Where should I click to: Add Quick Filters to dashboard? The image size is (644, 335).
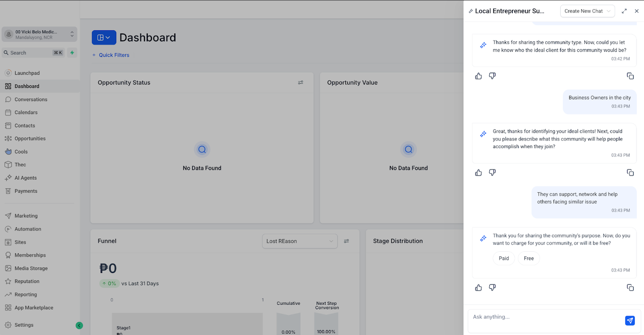click(x=110, y=55)
